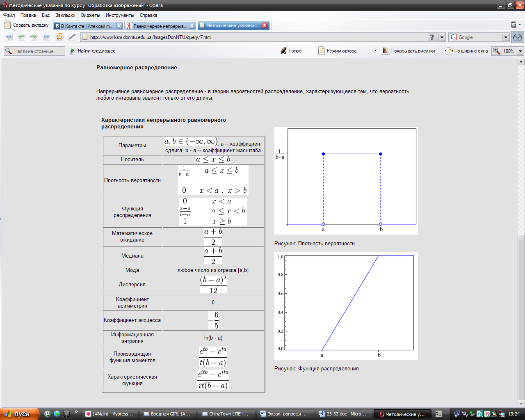Viewport: 525px width, 420px height.
Task: Click the RU language indicator
Action: pyautogui.click(x=438, y=414)
